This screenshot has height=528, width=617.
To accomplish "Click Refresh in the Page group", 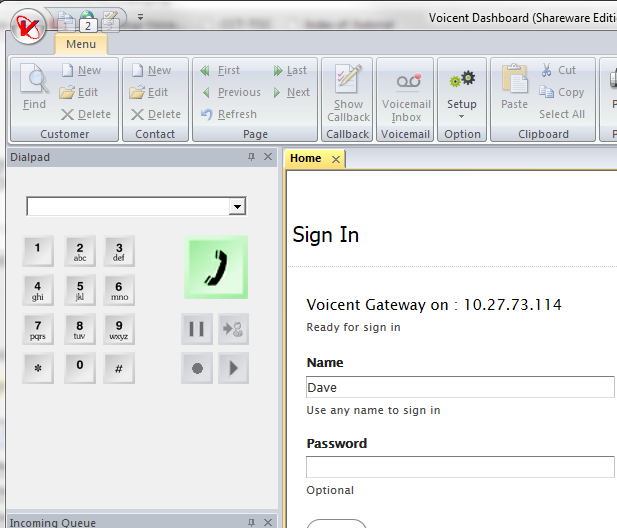I will click(228, 114).
